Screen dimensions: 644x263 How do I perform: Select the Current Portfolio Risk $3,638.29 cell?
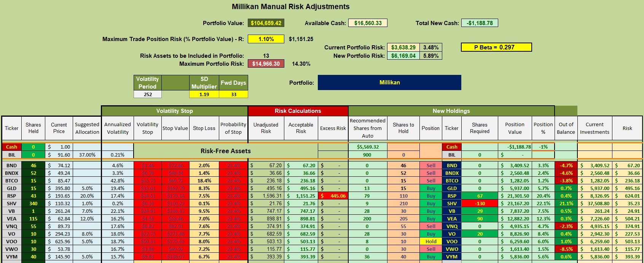[x=403, y=48]
